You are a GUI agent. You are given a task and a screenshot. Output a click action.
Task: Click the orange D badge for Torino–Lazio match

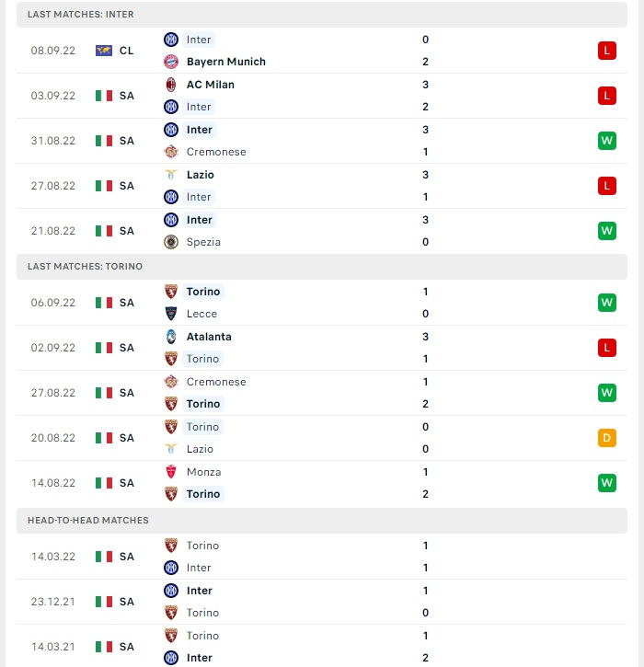tap(606, 438)
